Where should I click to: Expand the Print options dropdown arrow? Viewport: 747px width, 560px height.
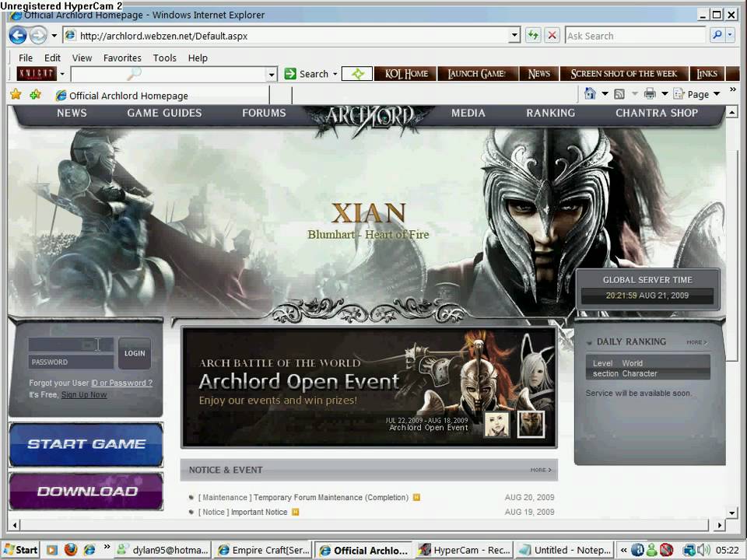[665, 94]
